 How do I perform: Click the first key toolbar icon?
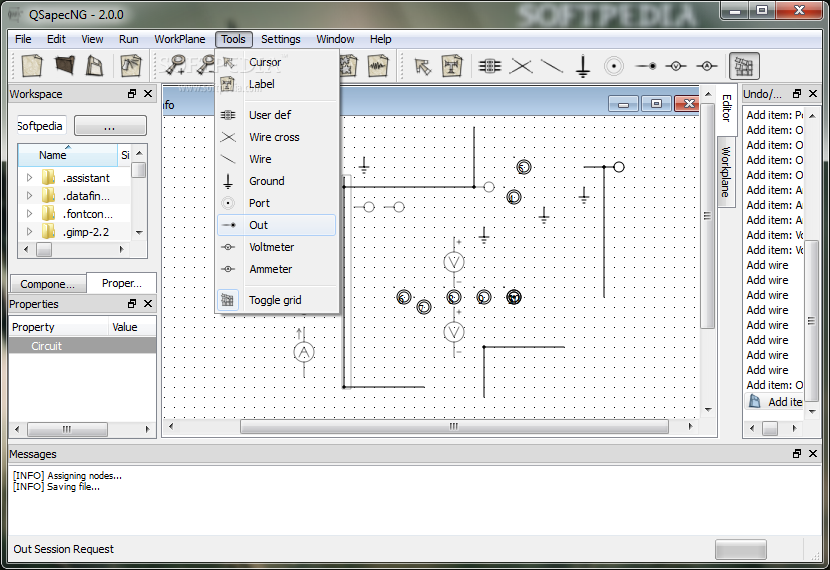175,66
